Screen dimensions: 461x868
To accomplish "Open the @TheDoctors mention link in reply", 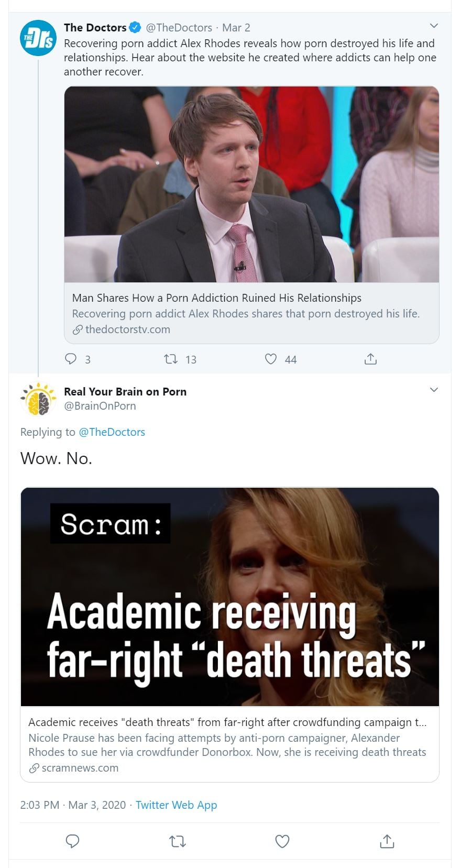I will [112, 432].
